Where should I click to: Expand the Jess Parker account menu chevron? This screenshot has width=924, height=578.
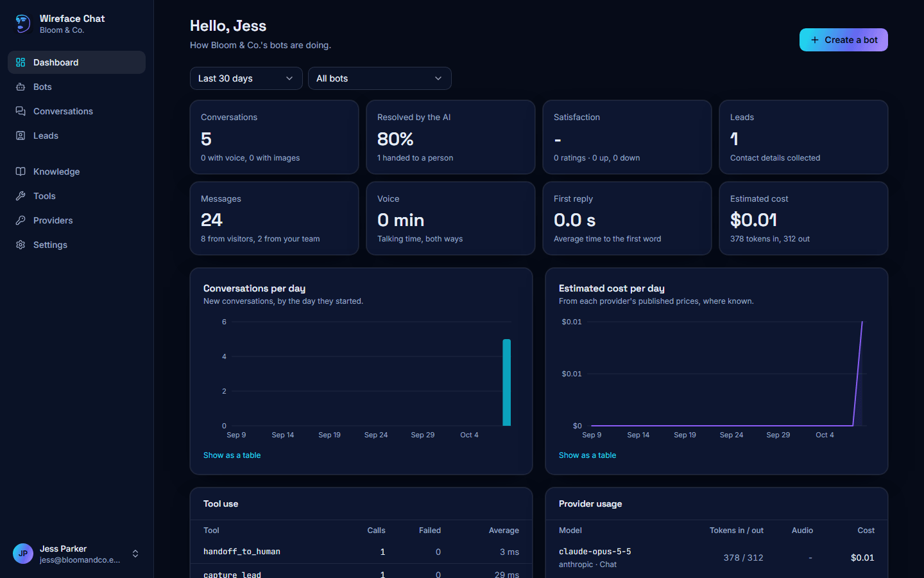tap(135, 554)
